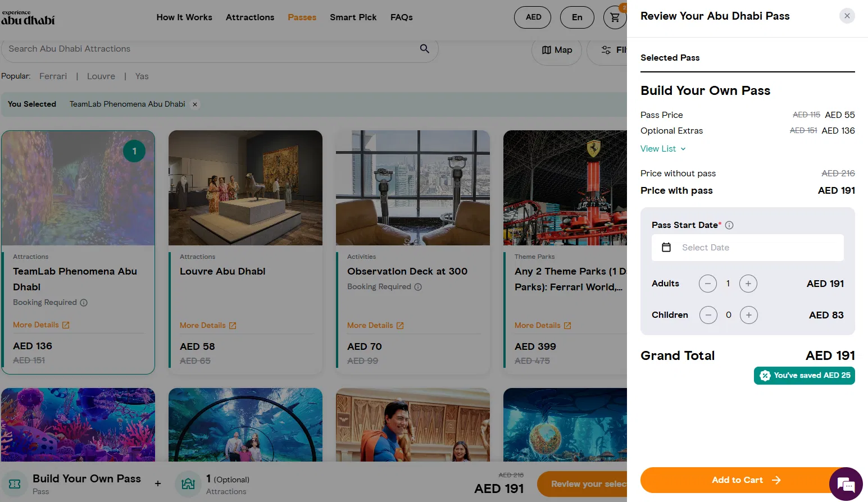
Task: Click TeamLab Booking Required info icon
Action: click(84, 303)
